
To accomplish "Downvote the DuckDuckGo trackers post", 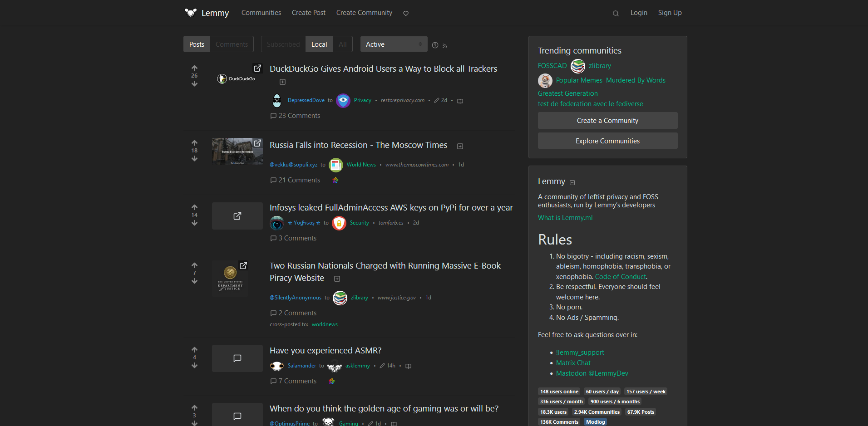I will pos(194,83).
